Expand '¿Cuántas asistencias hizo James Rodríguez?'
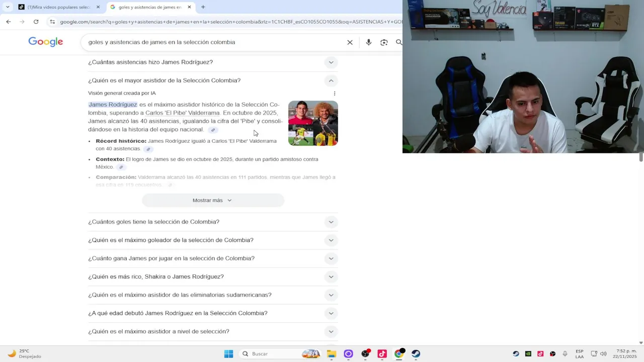The height and width of the screenshot is (362, 644). pos(213,62)
